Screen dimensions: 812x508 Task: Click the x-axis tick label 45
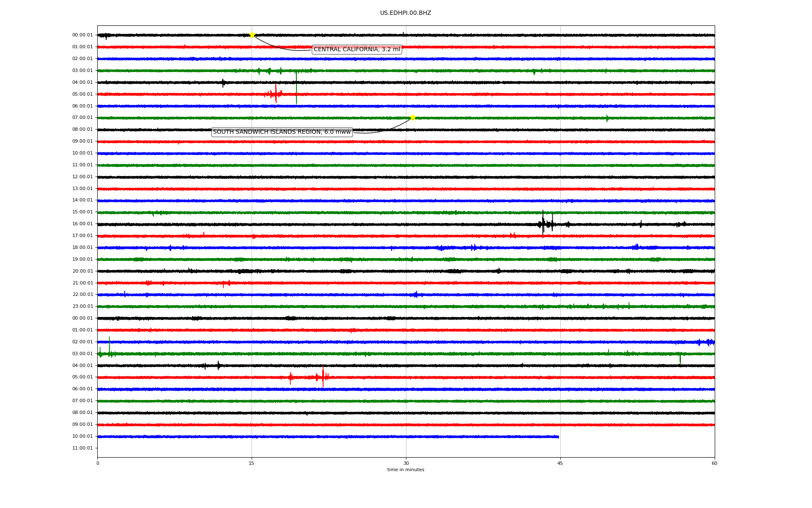click(560, 463)
